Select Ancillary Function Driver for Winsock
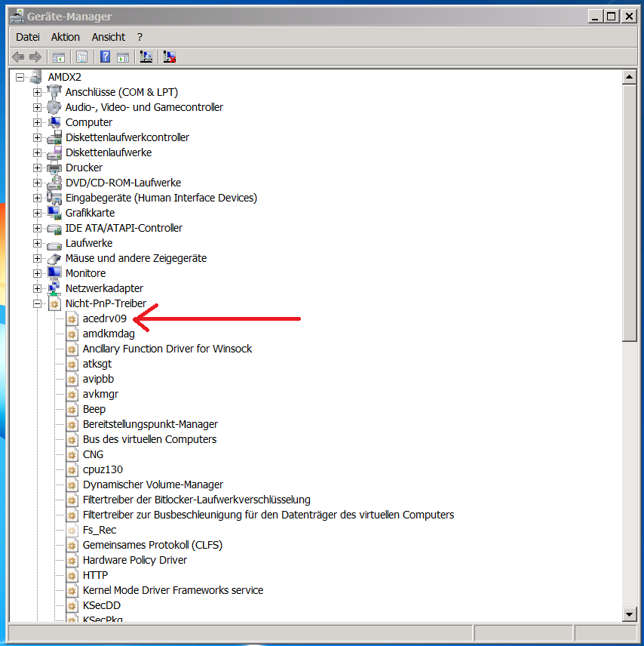 point(167,349)
